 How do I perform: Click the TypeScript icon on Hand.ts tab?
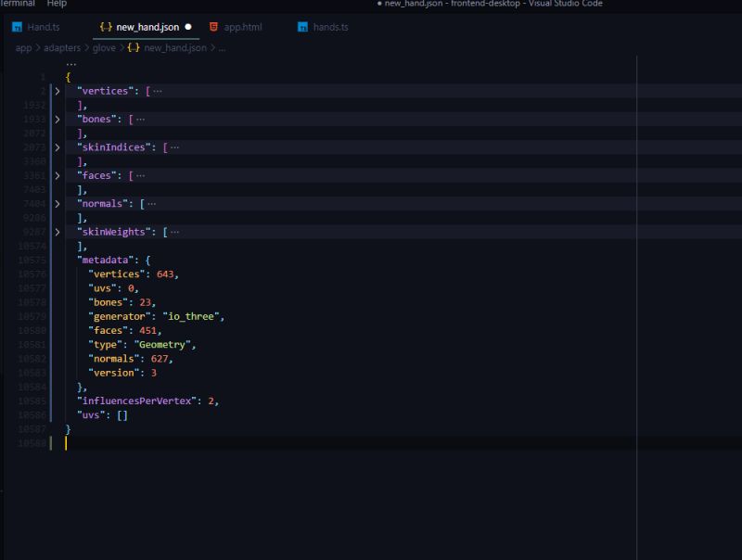tap(17, 28)
